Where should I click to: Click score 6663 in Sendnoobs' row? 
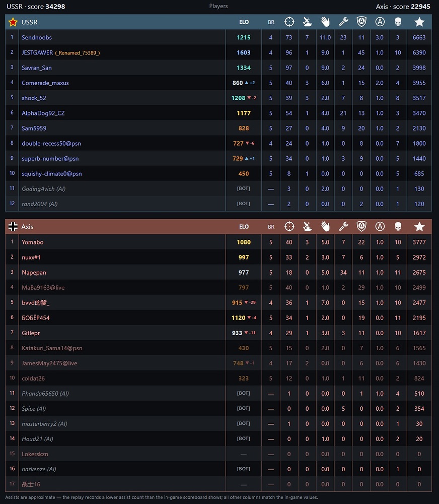click(x=419, y=37)
